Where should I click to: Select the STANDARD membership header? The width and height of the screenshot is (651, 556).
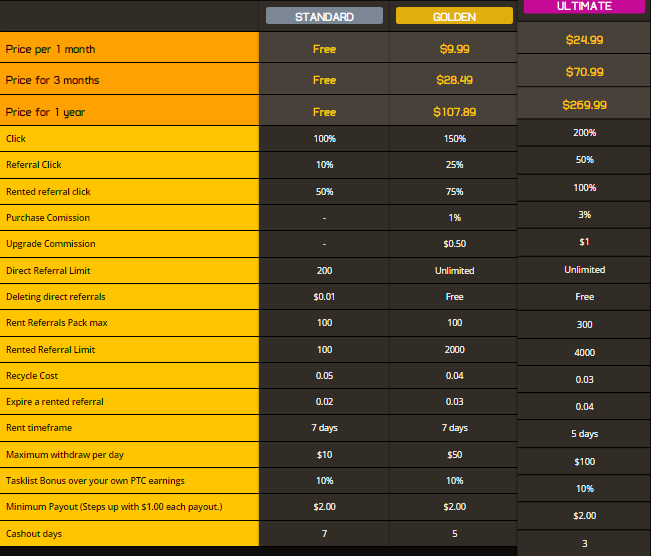coord(324,16)
